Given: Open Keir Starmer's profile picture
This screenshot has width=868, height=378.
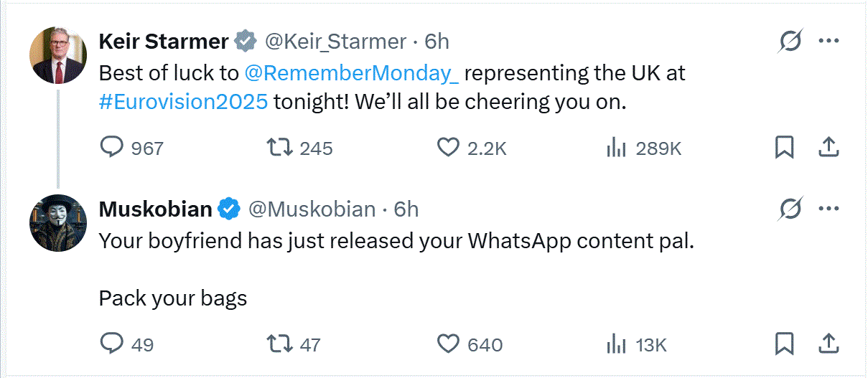Looking at the screenshot, I should [58, 58].
